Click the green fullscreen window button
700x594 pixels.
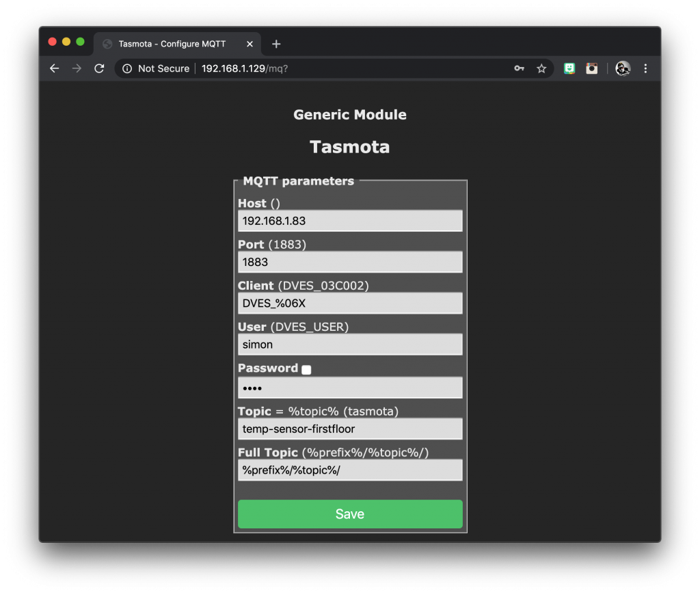81,42
